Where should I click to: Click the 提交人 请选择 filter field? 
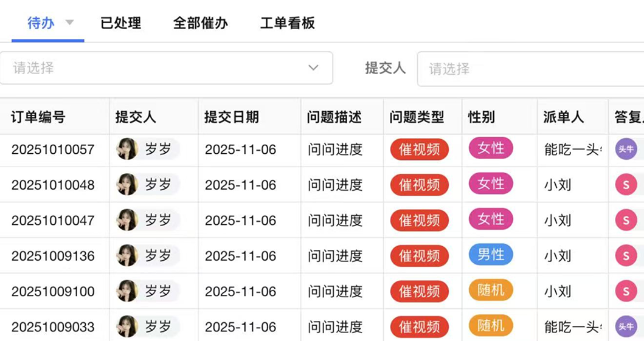[x=531, y=69]
